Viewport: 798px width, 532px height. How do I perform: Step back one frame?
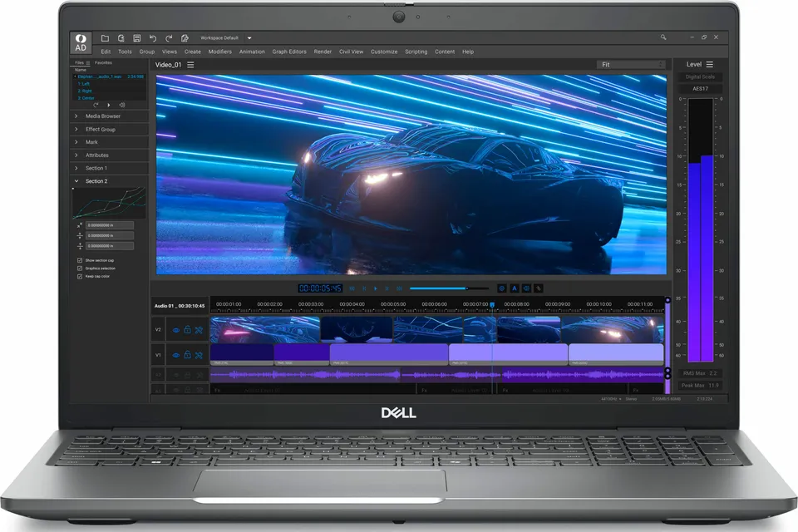click(364, 288)
